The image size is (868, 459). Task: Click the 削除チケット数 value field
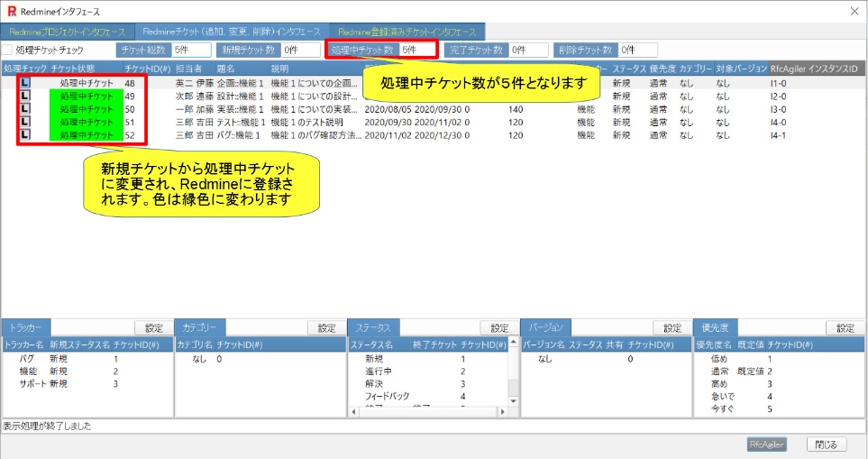point(638,50)
